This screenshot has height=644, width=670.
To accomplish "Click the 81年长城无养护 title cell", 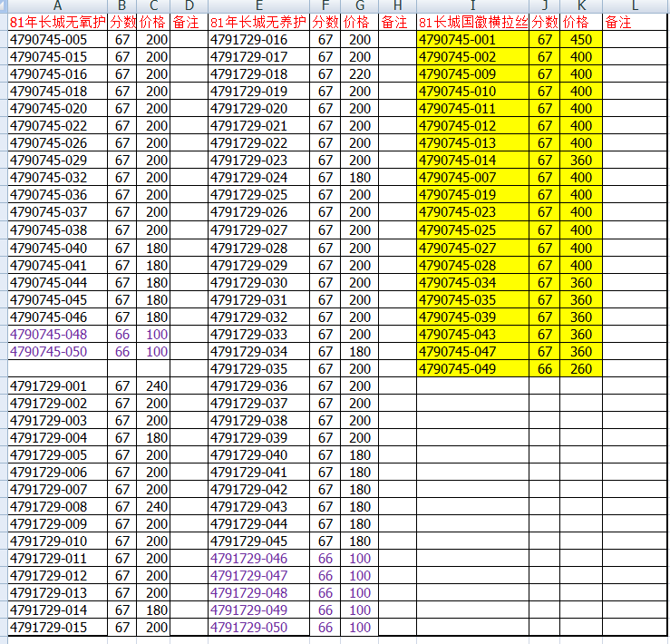I will pyautogui.click(x=258, y=22).
